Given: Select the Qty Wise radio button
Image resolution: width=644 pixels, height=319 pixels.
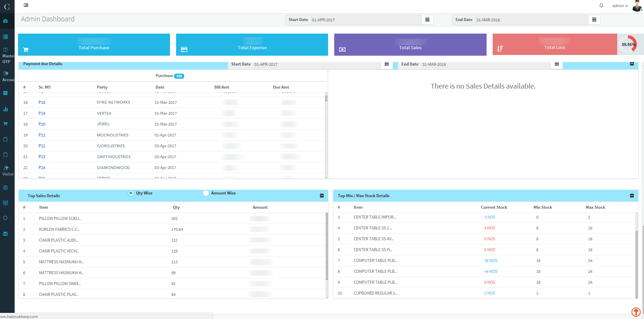Looking at the screenshot, I should point(131,193).
